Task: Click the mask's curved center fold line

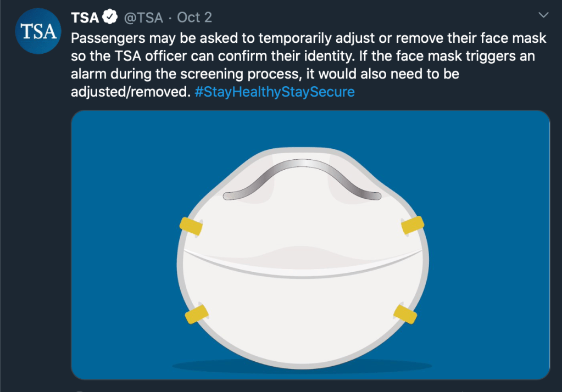Action: tap(303, 265)
